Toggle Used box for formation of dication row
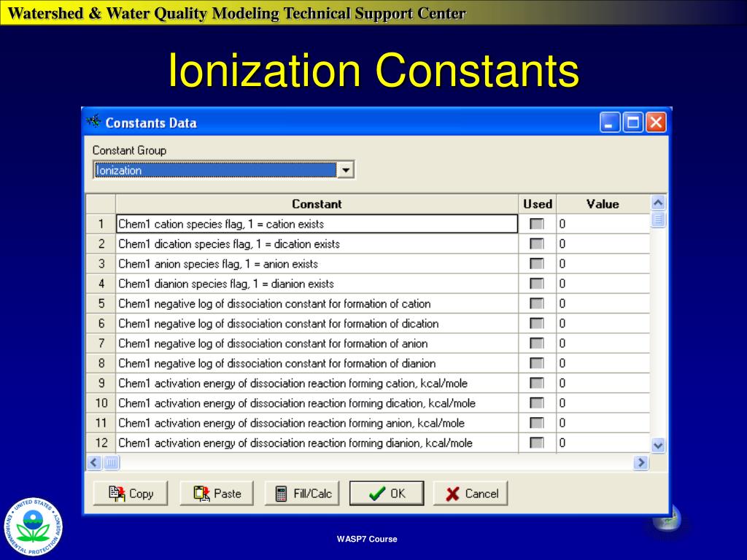 [537, 323]
